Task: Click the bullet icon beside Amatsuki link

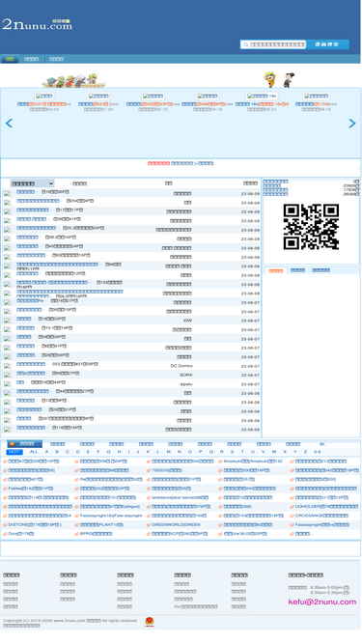Action: [x=220, y=462]
